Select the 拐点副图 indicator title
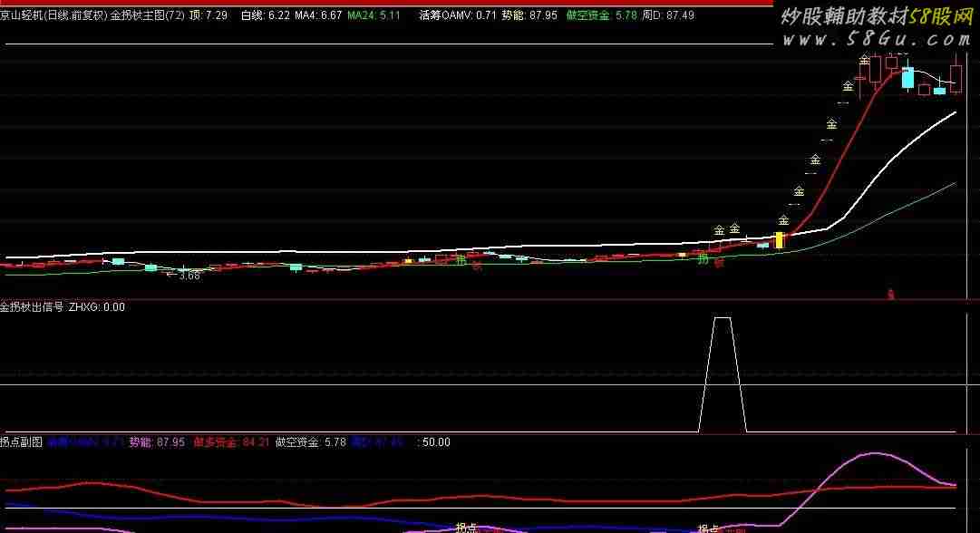The image size is (980, 533). [22, 442]
